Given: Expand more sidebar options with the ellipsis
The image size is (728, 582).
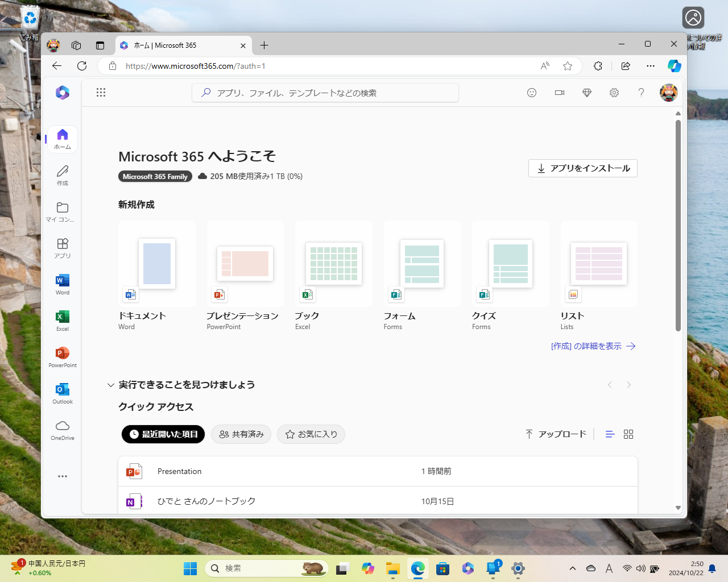Looking at the screenshot, I should click(62, 476).
